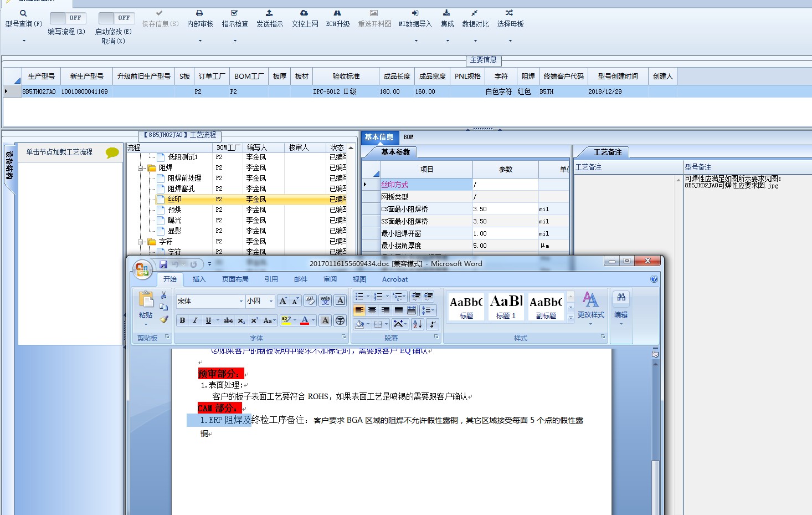Click the yellow speech bubble beside 单击节点加载工艺流程

(x=112, y=152)
